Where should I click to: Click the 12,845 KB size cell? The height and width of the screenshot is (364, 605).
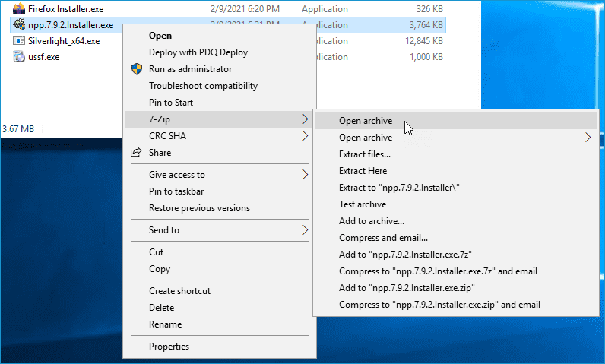[423, 41]
